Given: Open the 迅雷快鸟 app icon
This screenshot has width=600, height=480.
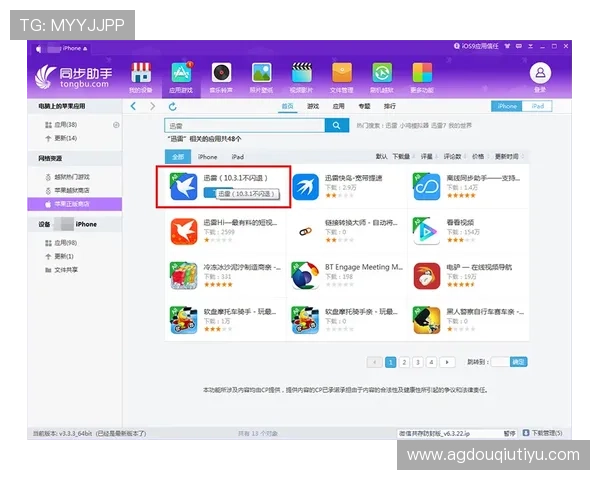Looking at the screenshot, I should 305,186.
